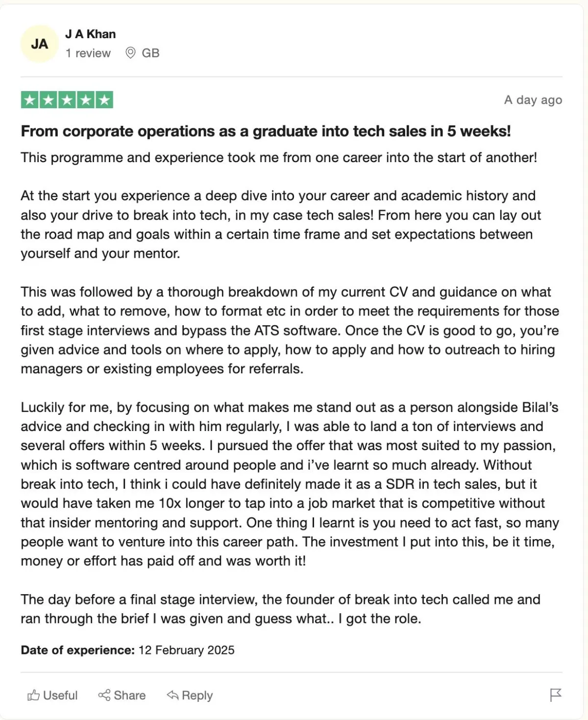
Task: Reply to J A Khan's review
Action: (x=190, y=695)
